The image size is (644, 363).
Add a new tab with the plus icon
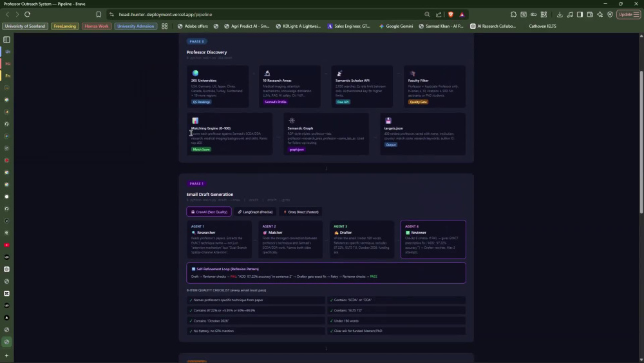[6, 356]
